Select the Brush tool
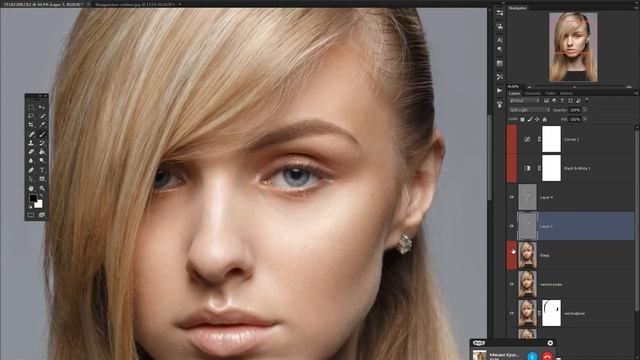This screenshot has height=360, width=640. (x=42, y=134)
